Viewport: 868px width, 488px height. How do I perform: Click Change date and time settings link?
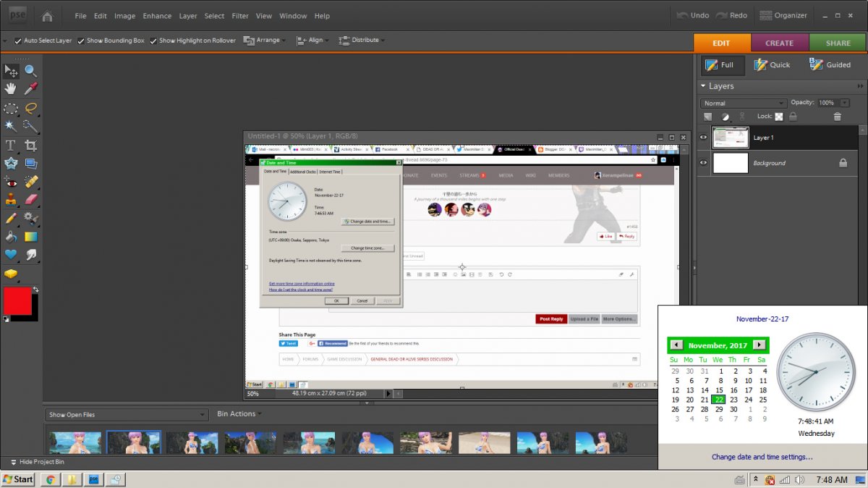click(762, 457)
